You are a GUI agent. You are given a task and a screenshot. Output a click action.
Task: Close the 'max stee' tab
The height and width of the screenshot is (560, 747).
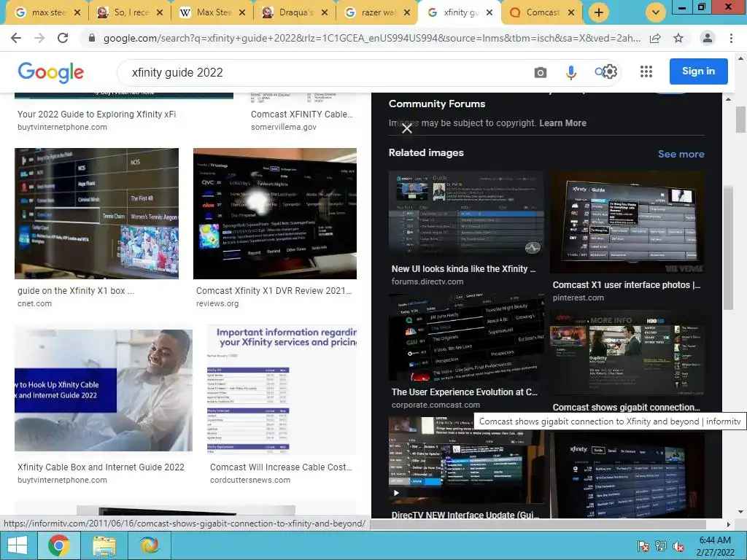pyautogui.click(x=77, y=13)
